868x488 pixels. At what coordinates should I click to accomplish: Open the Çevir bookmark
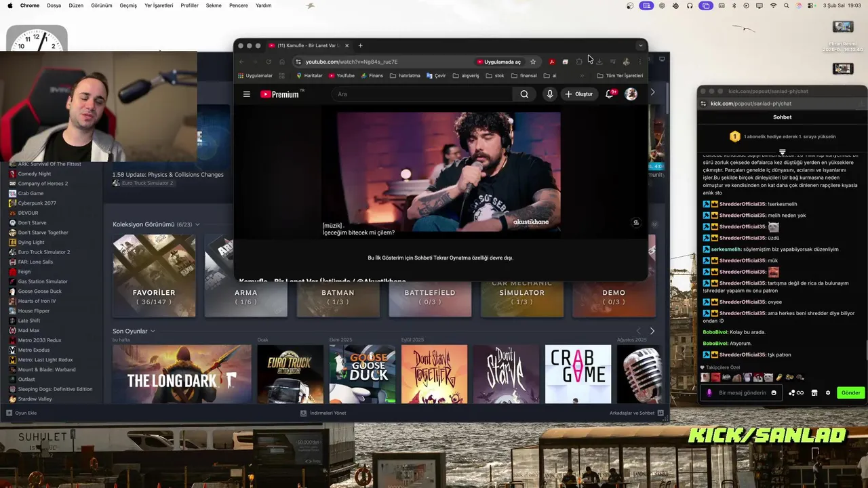click(436, 75)
